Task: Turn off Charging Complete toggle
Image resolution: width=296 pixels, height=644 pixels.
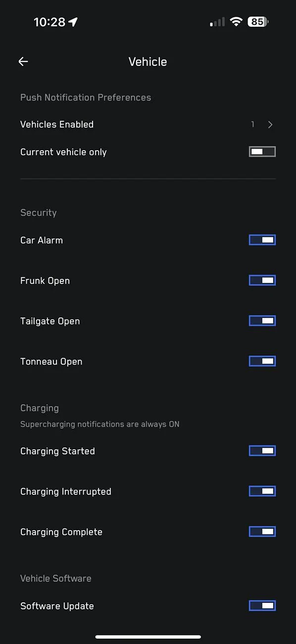Action: (262, 532)
